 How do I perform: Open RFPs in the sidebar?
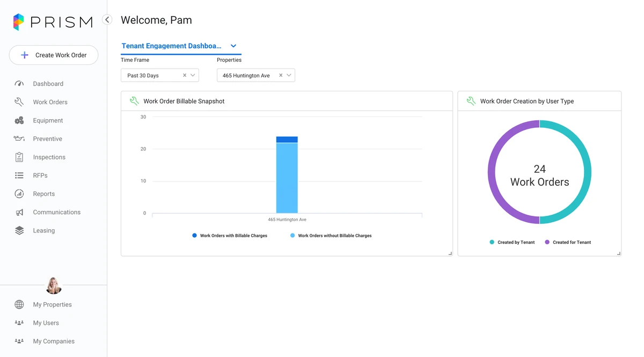pyautogui.click(x=40, y=176)
